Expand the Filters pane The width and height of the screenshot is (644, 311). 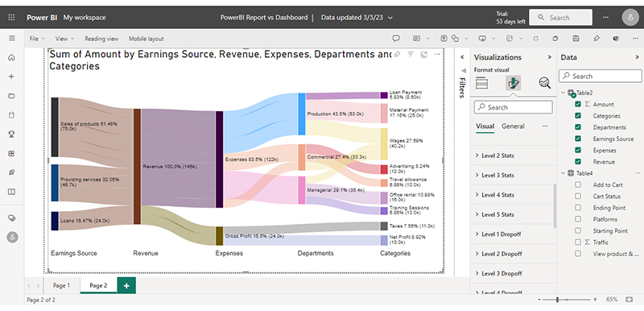[462, 57]
